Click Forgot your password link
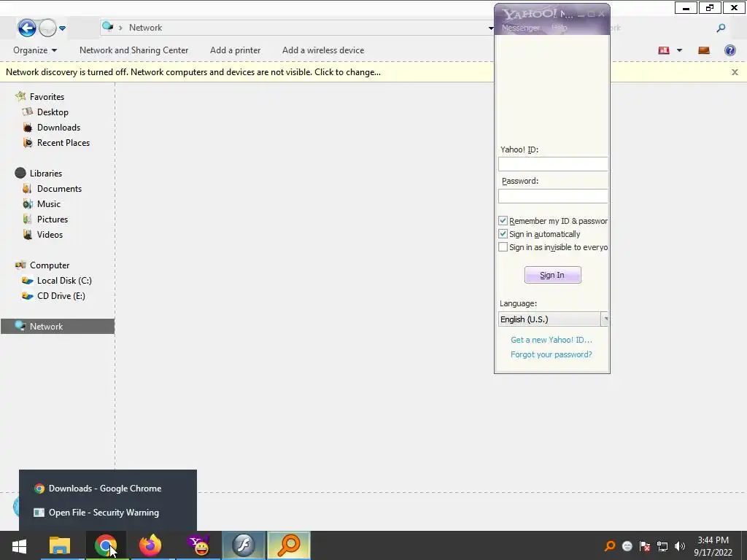The height and width of the screenshot is (560, 747). click(x=551, y=354)
